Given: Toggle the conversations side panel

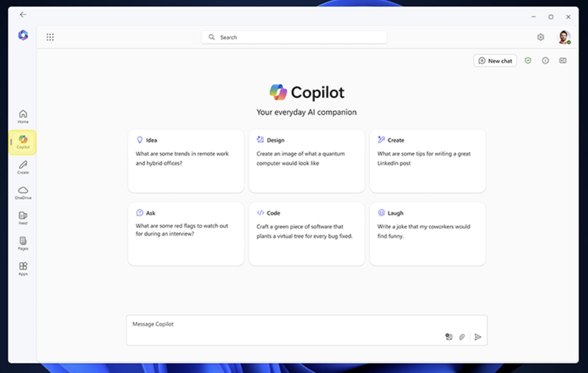Looking at the screenshot, I should point(563,61).
